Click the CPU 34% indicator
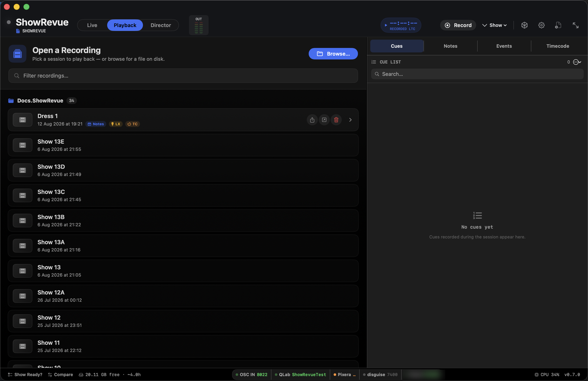Image resolution: width=588 pixels, height=381 pixels. click(547, 374)
